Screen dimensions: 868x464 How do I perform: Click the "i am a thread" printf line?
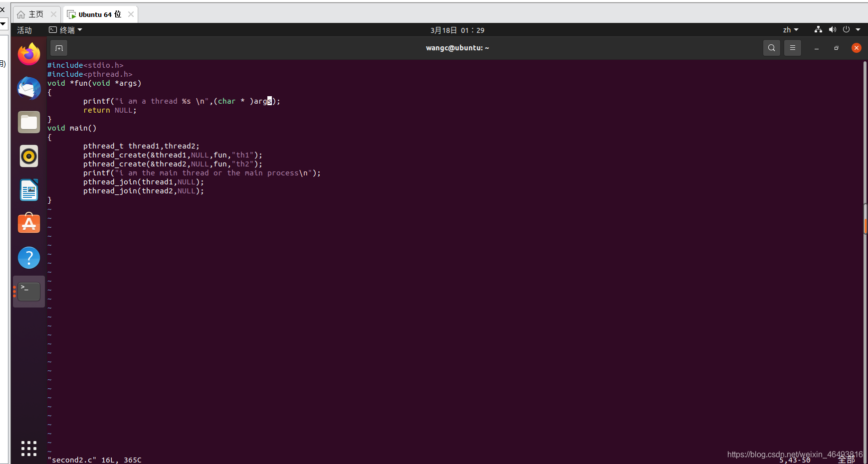click(182, 101)
